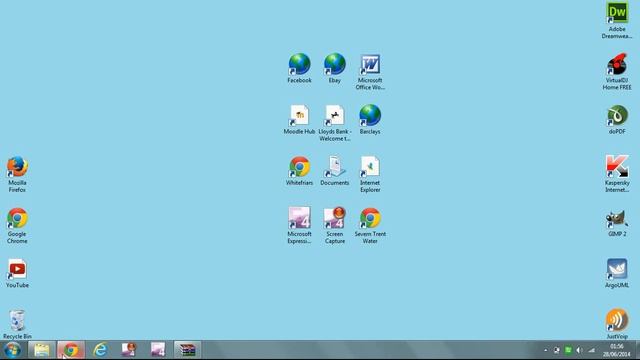Select the Internet Explorer desktop shortcut
The image size is (640, 360).
pyautogui.click(x=370, y=174)
